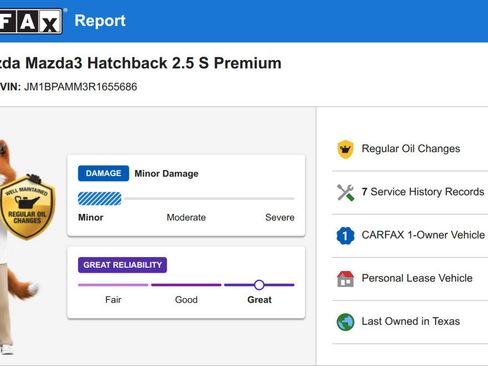Click the striped Minor damage bar segment
488x366 pixels.
(x=100, y=199)
